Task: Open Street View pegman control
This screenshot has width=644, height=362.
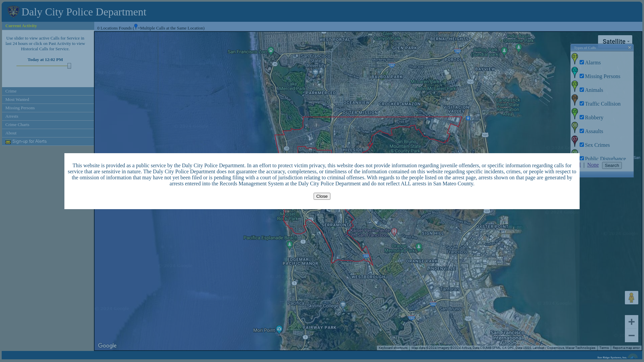Action: [631, 298]
